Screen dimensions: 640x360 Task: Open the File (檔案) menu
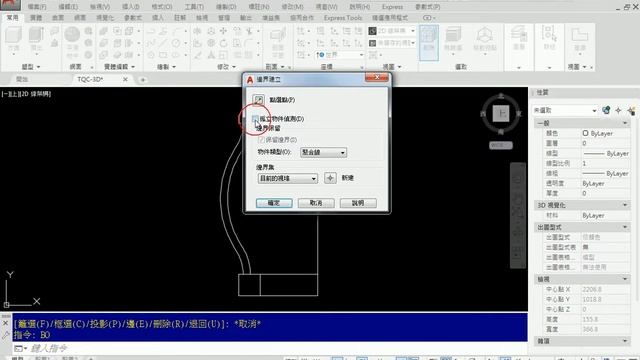coord(37,7)
